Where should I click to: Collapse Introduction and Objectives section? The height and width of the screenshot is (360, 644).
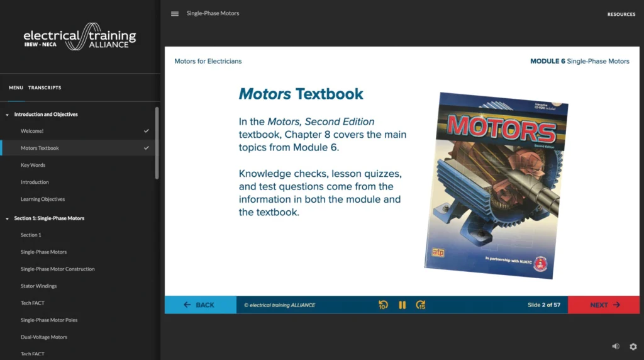click(x=7, y=115)
